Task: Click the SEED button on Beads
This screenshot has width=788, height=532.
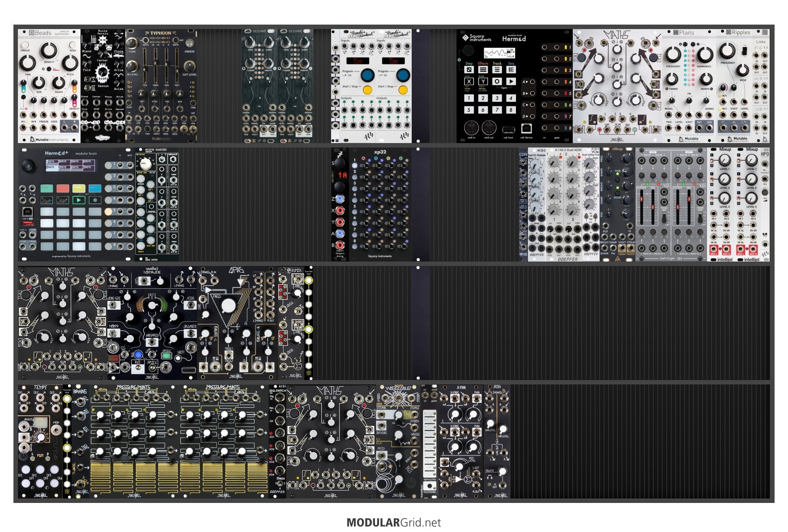Action: point(73,45)
